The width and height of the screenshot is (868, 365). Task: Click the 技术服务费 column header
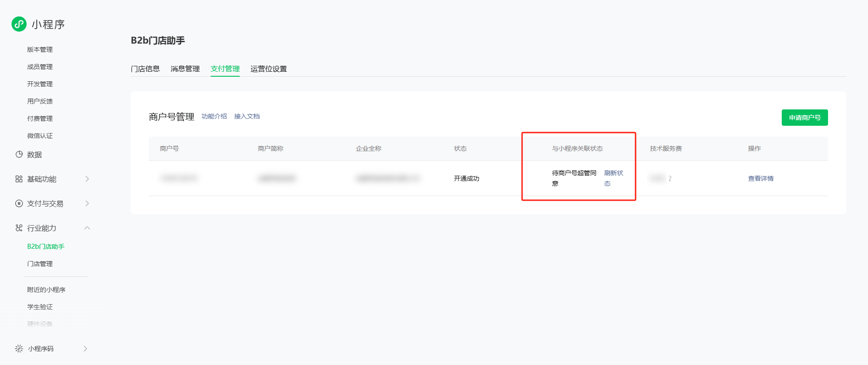pos(666,148)
